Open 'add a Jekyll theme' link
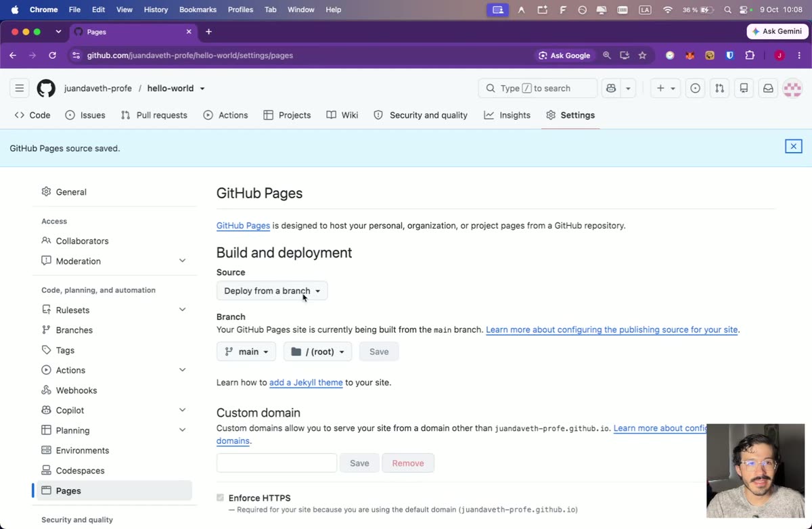Screen dimensions: 812x529 point(306,382)
